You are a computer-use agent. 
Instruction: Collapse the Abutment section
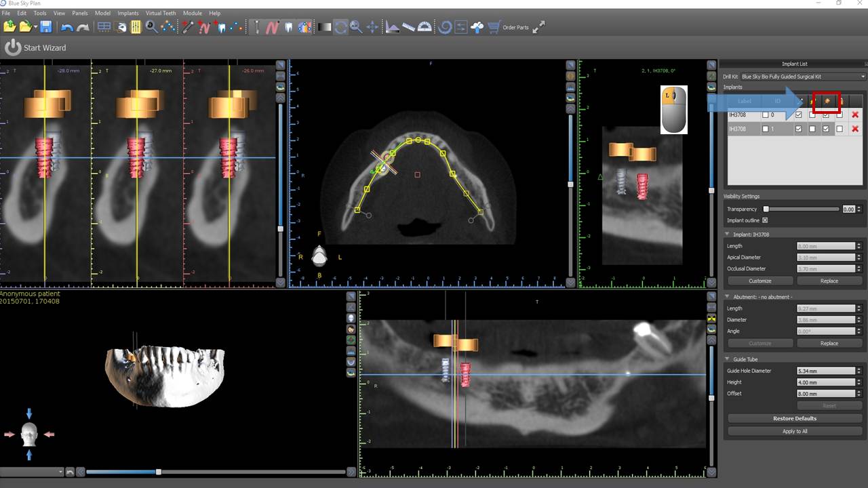pos(728,297)
